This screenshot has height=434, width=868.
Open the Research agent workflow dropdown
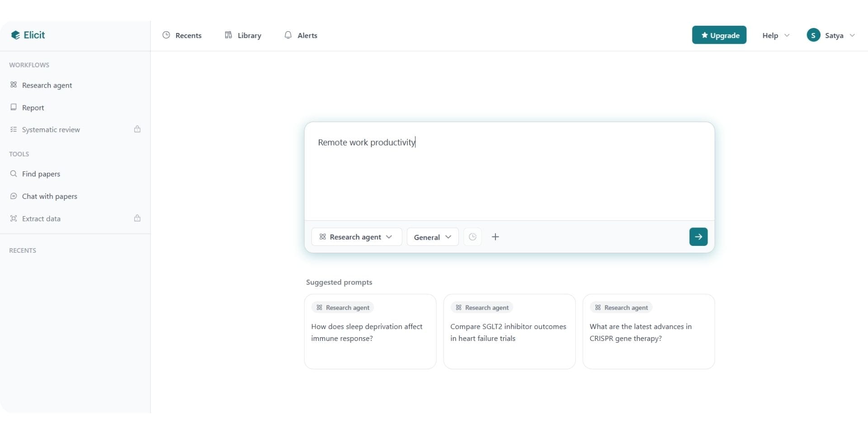pos(356,237)
